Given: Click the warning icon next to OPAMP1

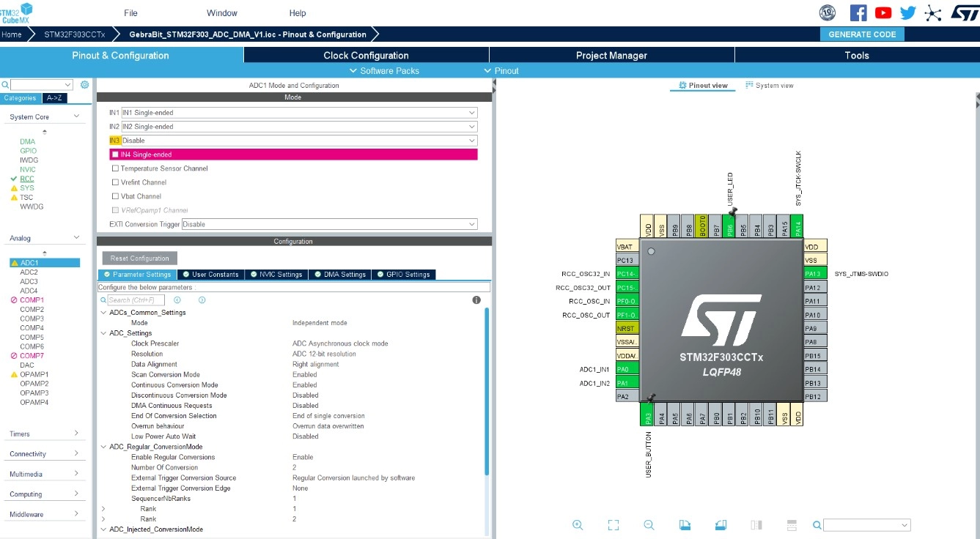Looking at the screenshot, I should point(14,374).
